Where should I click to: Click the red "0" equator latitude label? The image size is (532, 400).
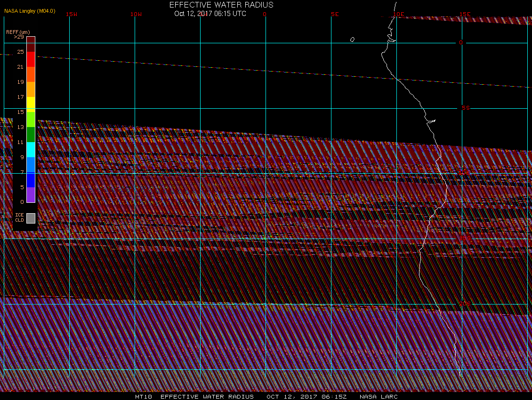(461, 42)
